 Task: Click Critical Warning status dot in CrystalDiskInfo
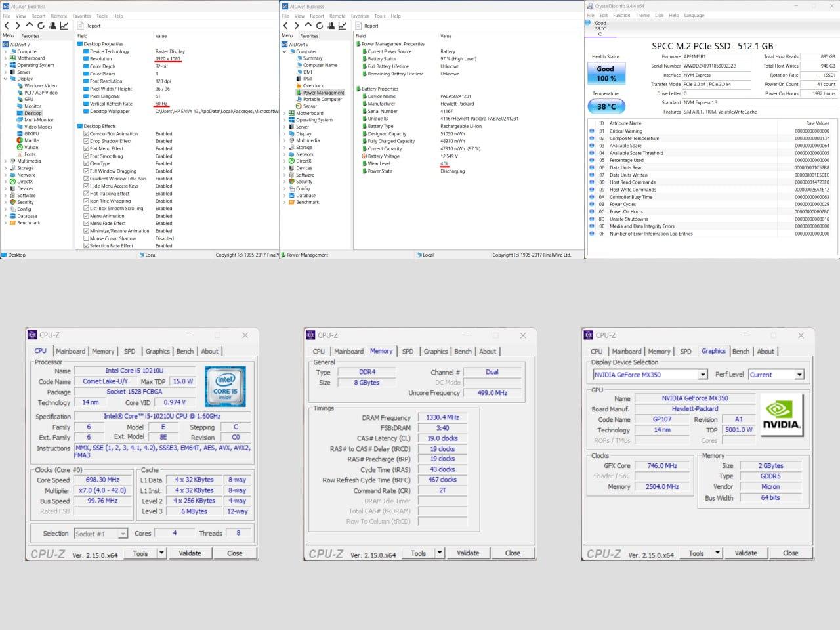592,131
